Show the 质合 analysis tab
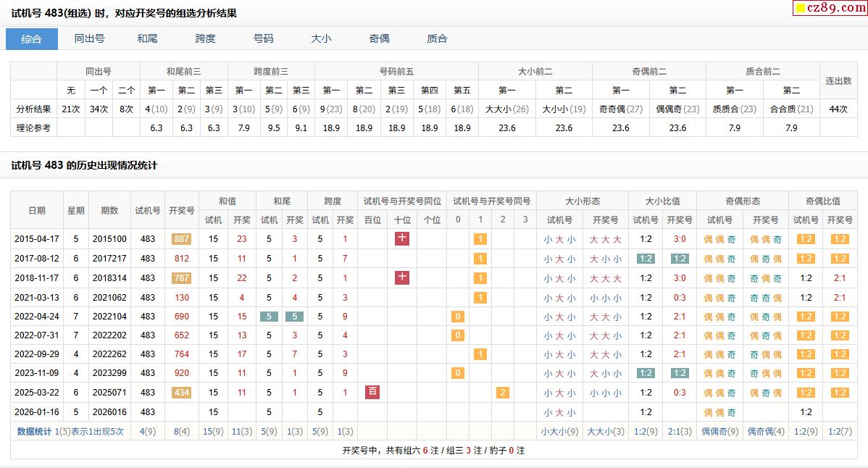The height and width of the screenshot is (468, 868). 437,39
